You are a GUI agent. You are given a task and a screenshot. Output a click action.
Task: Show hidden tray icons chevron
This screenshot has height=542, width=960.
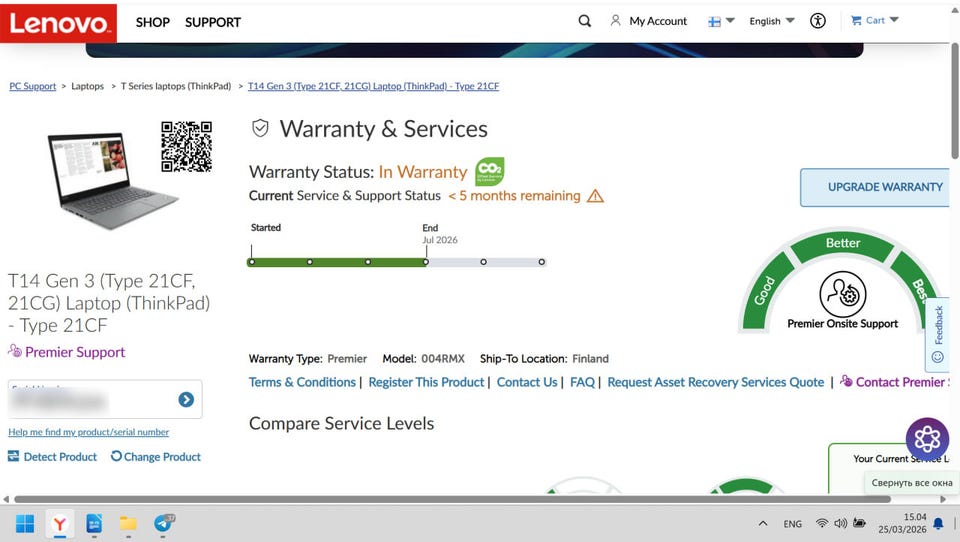(x=763, y=524)
